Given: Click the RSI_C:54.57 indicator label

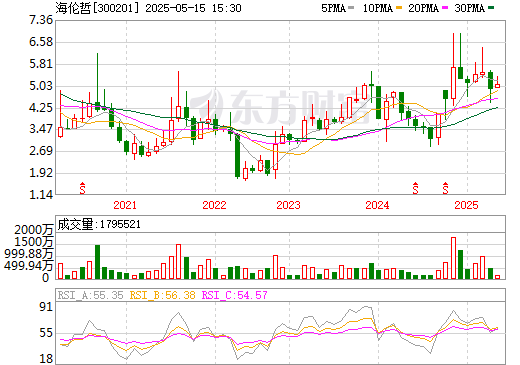Looking at the screenshot, I should click(x=235, y=295).
